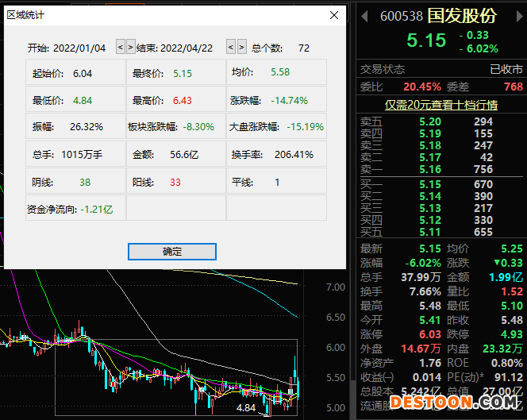Click the 买五 bid price 5.11

[x=430, y=232]
